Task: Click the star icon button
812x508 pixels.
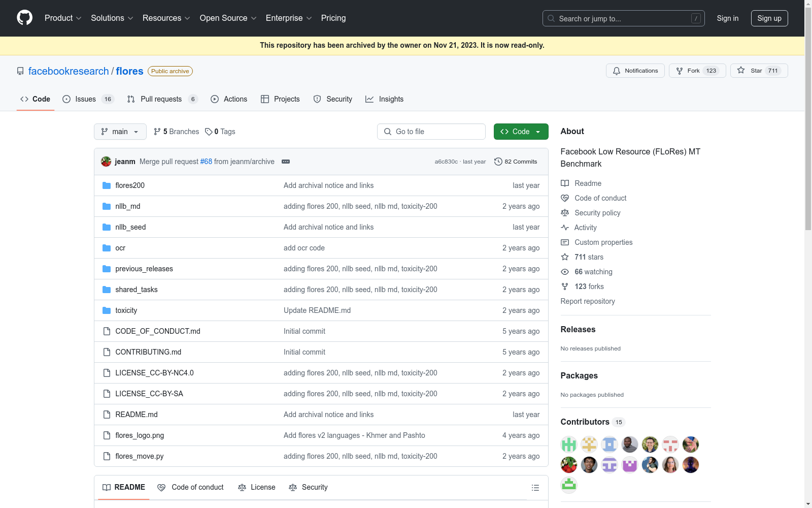Action: tap(759, 71)
